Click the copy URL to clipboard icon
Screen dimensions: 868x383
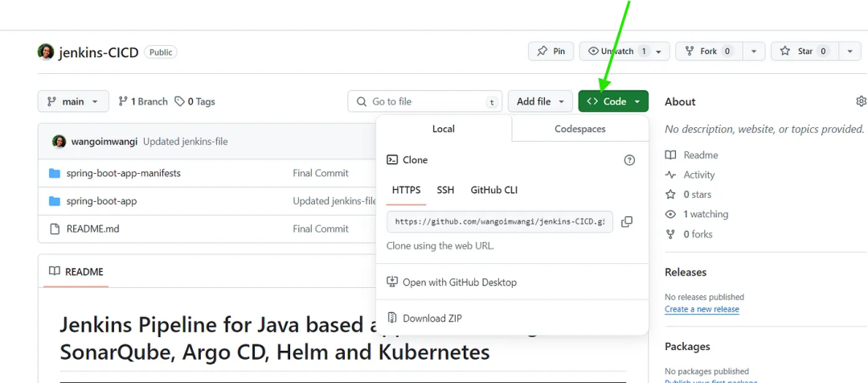tap(627, 222)
